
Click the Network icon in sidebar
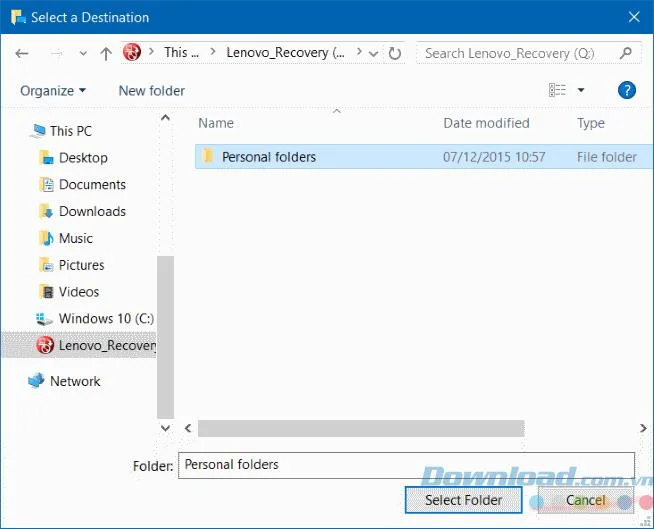coord(36,380)
